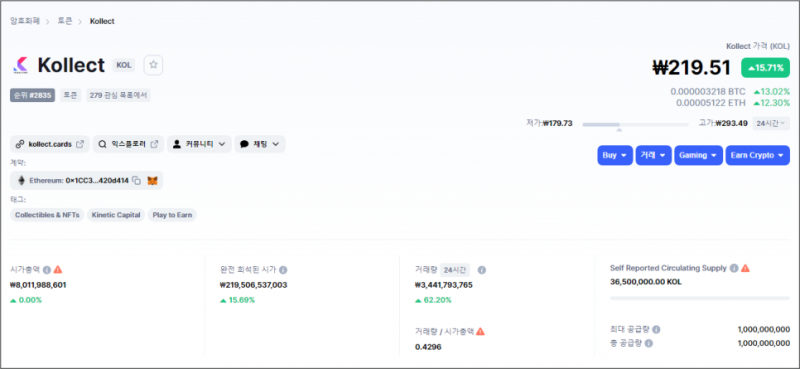Open the 커뮤니티 dropdown
This screenshot has width=800, height=369.
tap(199, 144)
